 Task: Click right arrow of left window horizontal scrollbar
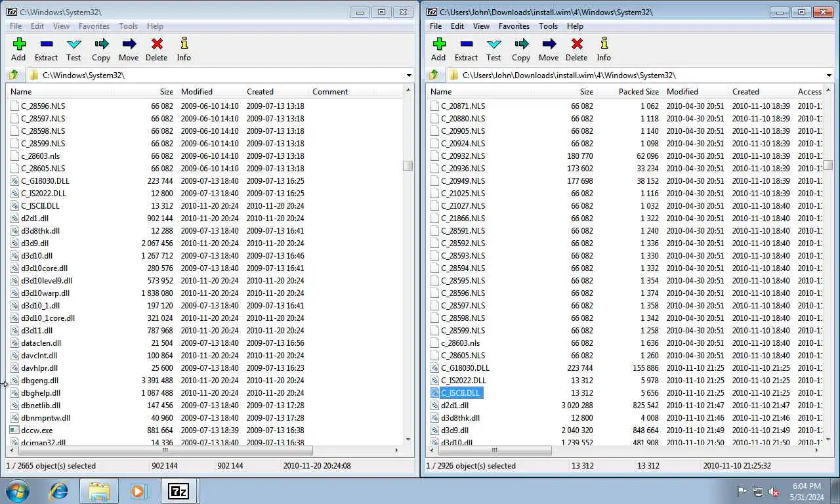tap(396, 450)
